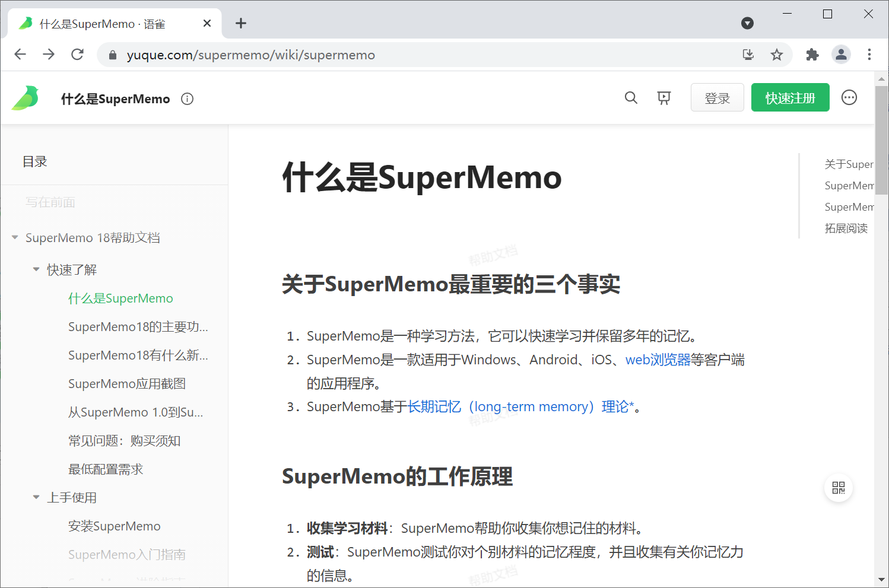Bookmark this page with the star

coord(777,55)
